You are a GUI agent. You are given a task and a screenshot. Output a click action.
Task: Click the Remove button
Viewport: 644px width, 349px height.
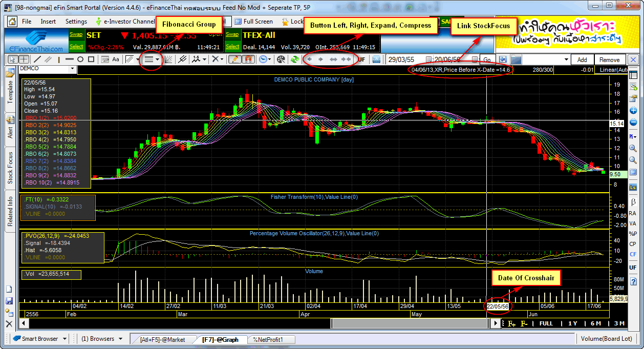(610, 59)
